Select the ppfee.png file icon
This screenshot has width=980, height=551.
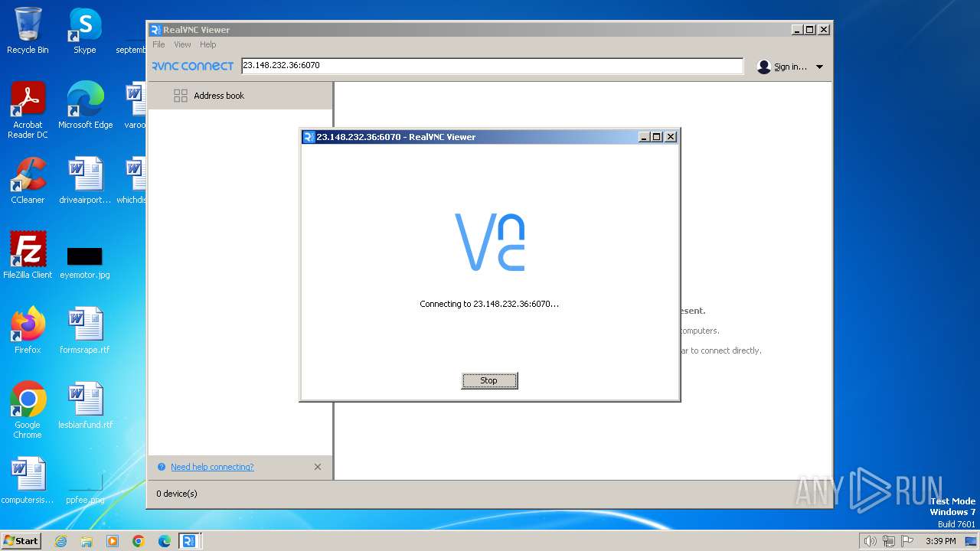(x=85, y=490)
